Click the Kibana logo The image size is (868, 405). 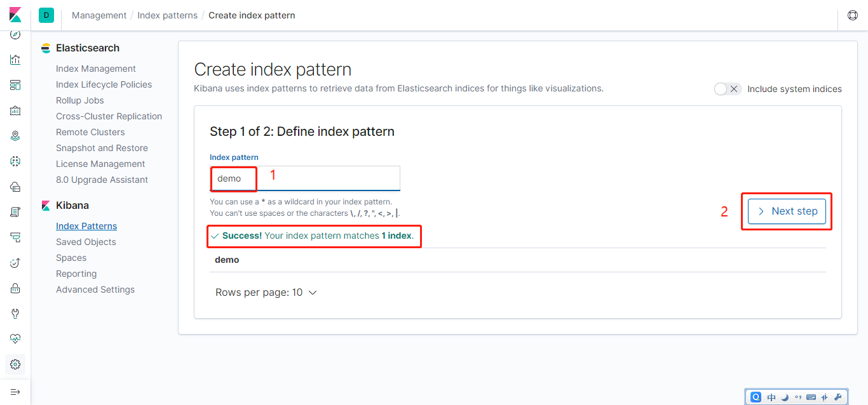tap(15, 15)
